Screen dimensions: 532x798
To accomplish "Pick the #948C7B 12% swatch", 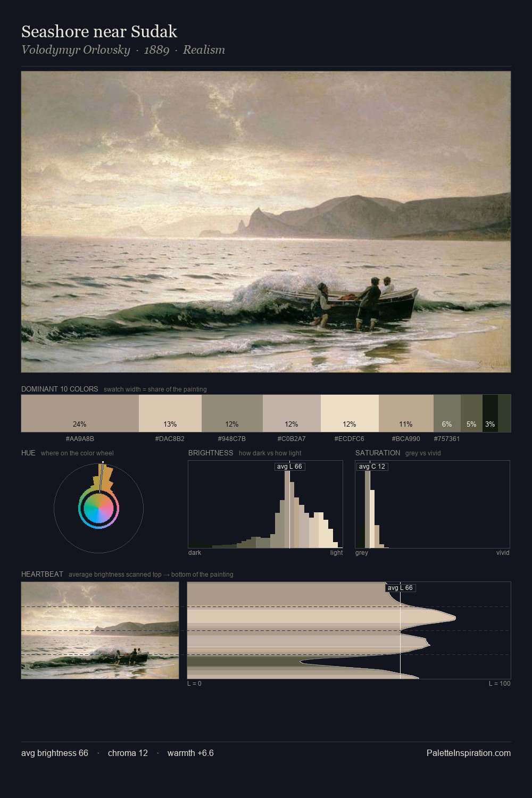I will click(x=232, y=413).
